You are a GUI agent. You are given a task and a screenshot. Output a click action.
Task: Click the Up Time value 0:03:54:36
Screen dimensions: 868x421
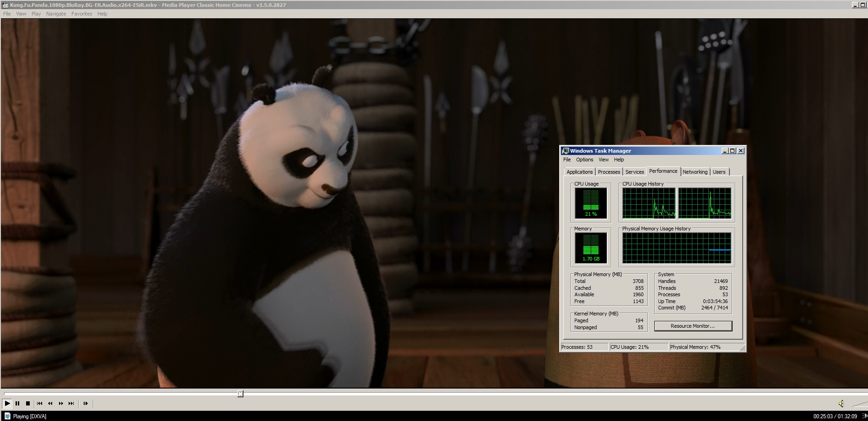715,301
